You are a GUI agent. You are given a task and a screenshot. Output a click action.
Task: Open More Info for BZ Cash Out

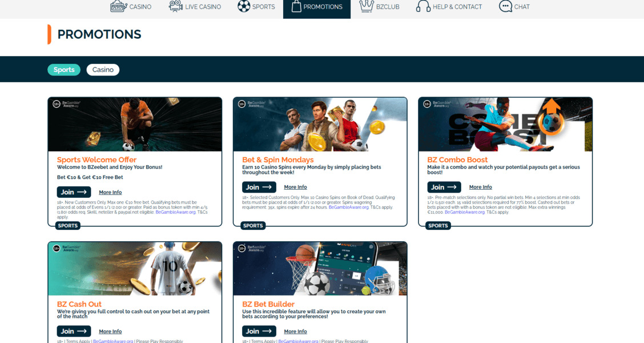pos(110,332)
